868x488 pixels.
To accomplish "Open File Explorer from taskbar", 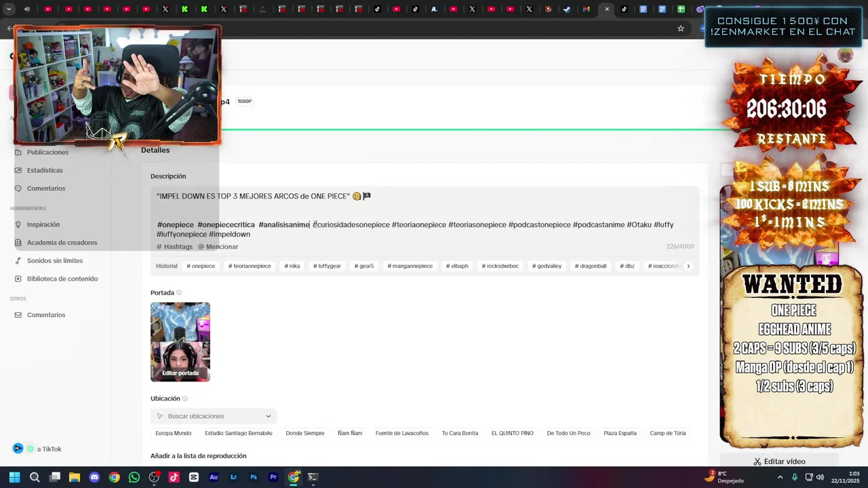I will pos(75,477).
